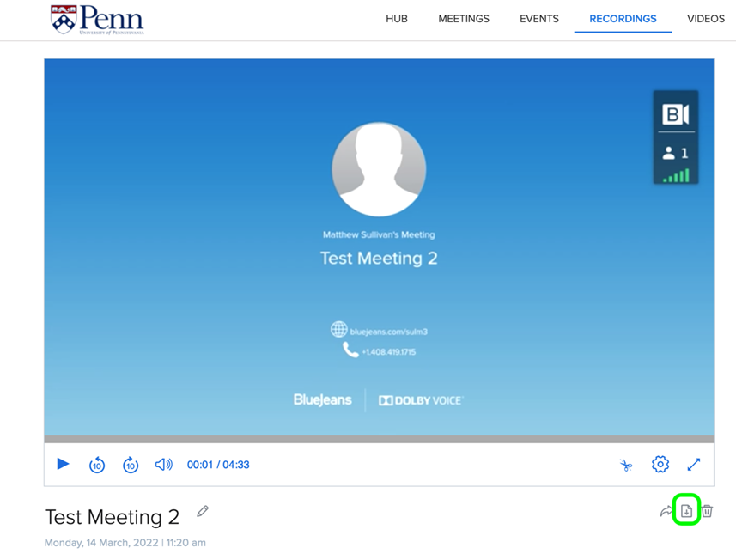Skip forward 10 seconds in recording
Screen dimensions: 736x560
pyautogui.click(x=131, y=465)
